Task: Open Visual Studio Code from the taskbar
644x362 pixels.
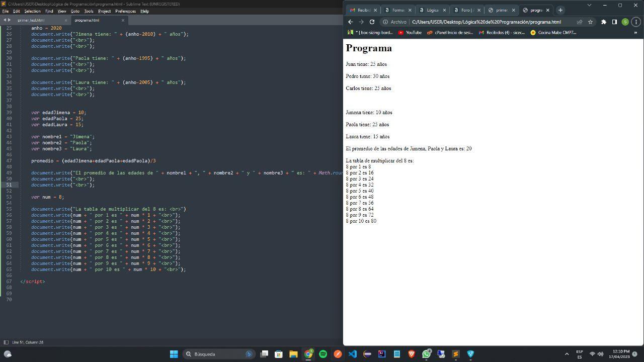Action: [x=352, y=354]
